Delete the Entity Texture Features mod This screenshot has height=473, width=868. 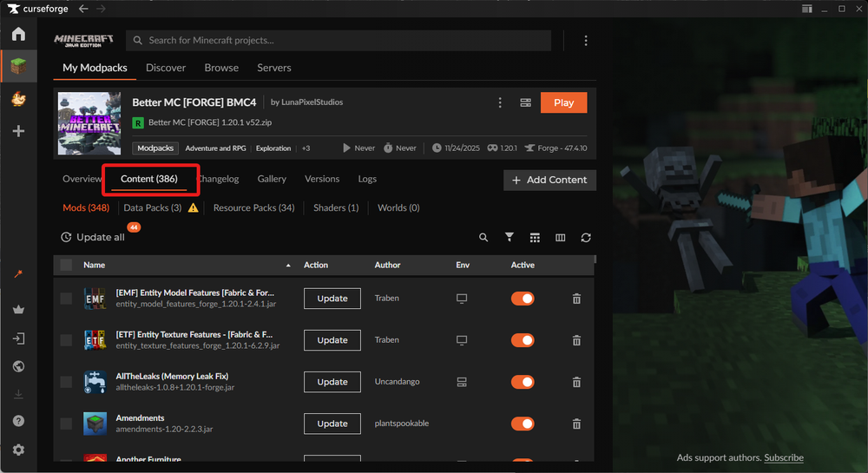[x=576, y=340]
